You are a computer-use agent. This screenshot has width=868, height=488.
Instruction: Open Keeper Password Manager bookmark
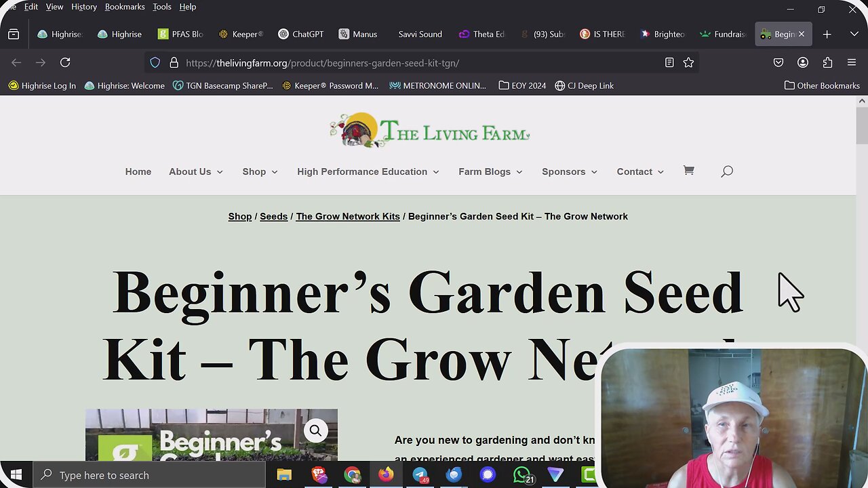pos(330,85)
